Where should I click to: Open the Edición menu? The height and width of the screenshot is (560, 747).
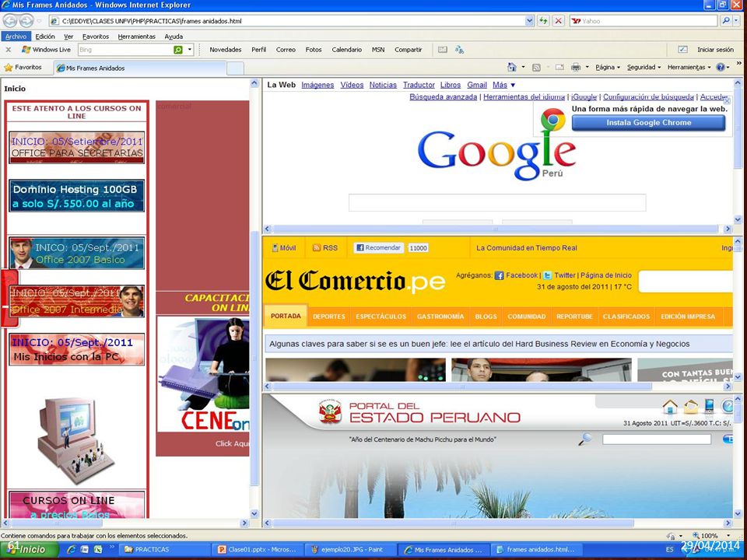coord(45,37)
